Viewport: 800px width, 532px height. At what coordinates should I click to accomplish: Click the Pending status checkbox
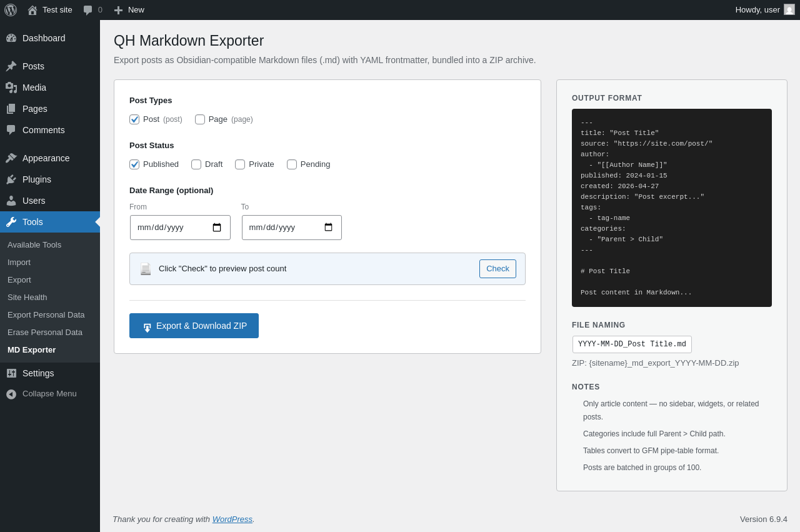coord(292,164)
